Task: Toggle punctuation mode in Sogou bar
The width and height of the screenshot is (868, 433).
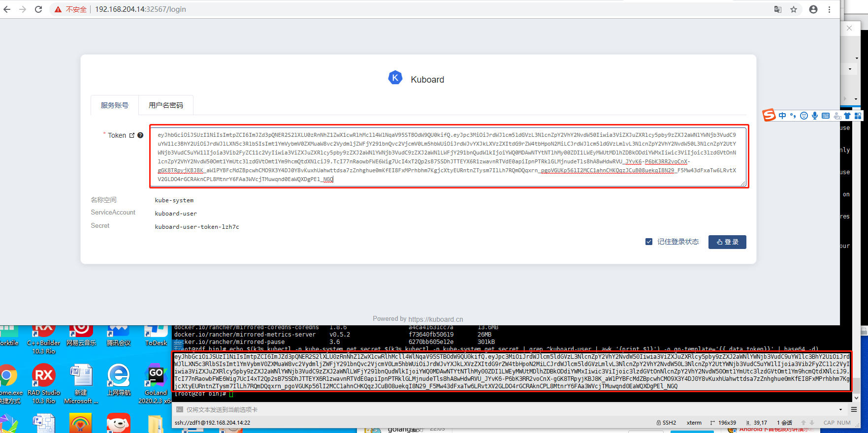Action: [793, 116]
